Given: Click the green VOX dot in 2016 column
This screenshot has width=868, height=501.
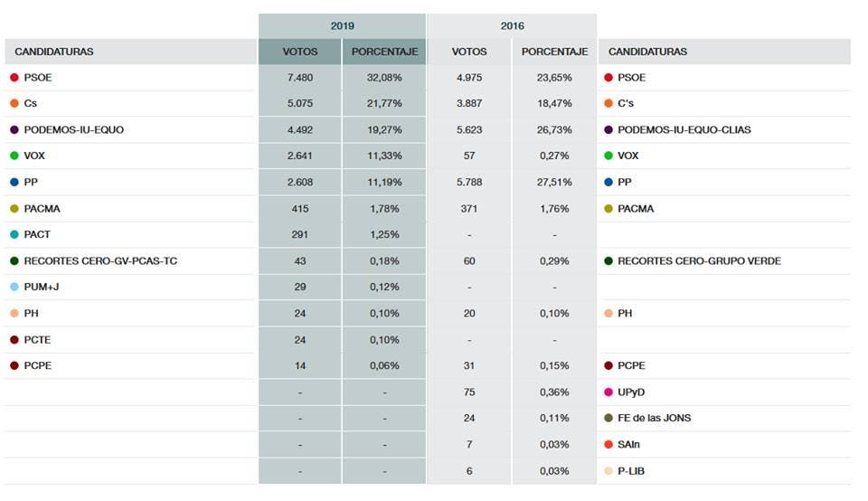Looking at the screenshot, I should 609,156.
